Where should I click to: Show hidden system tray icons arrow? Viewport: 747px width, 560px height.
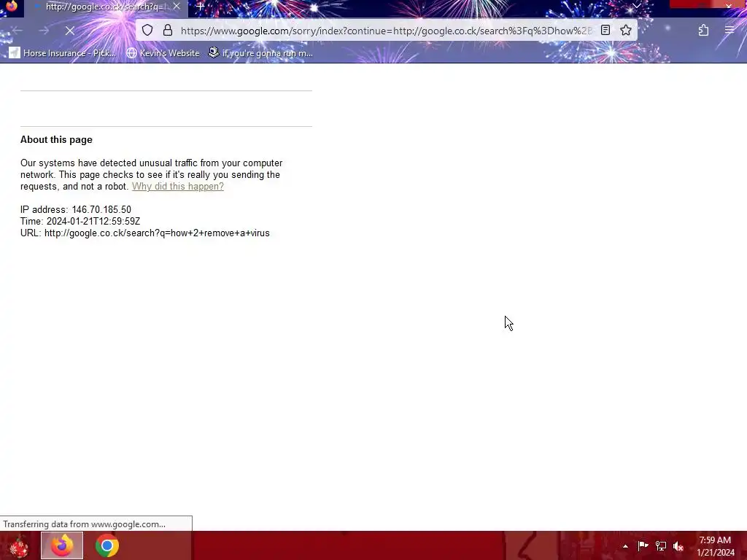coord(625,546)
